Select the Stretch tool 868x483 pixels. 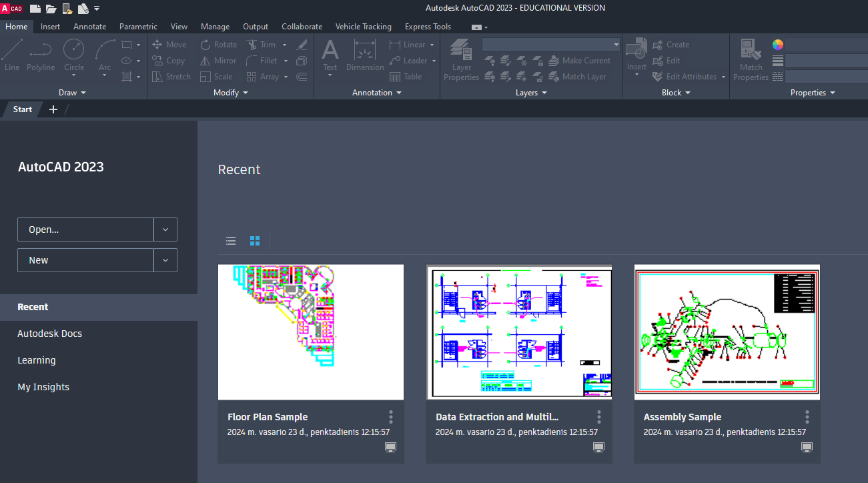pos(171,77)
